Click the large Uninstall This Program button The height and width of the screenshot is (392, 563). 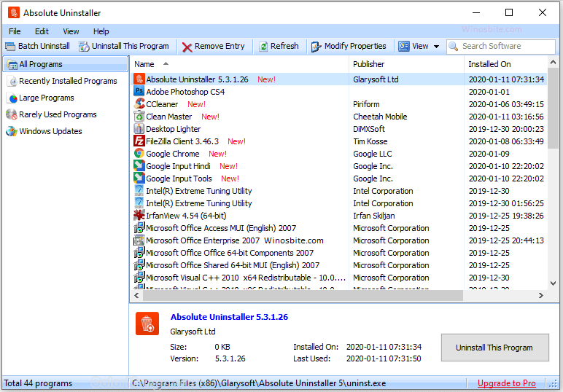coord(494,348)
